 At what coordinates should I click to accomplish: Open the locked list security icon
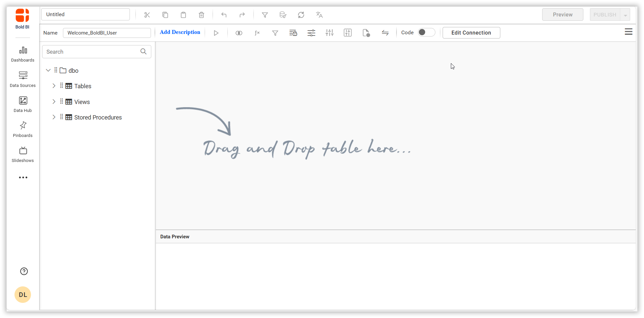(x=293, y=33)
